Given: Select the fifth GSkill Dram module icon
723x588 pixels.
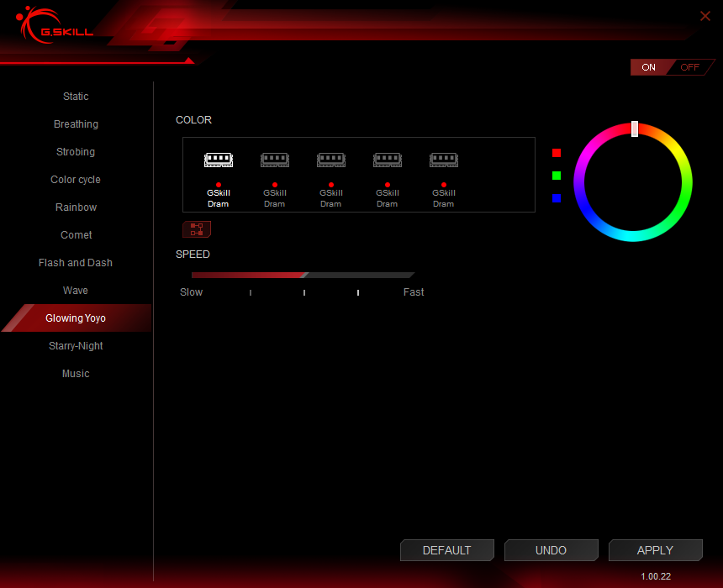Looking at the screenshot, I should (x=443, y=160).
